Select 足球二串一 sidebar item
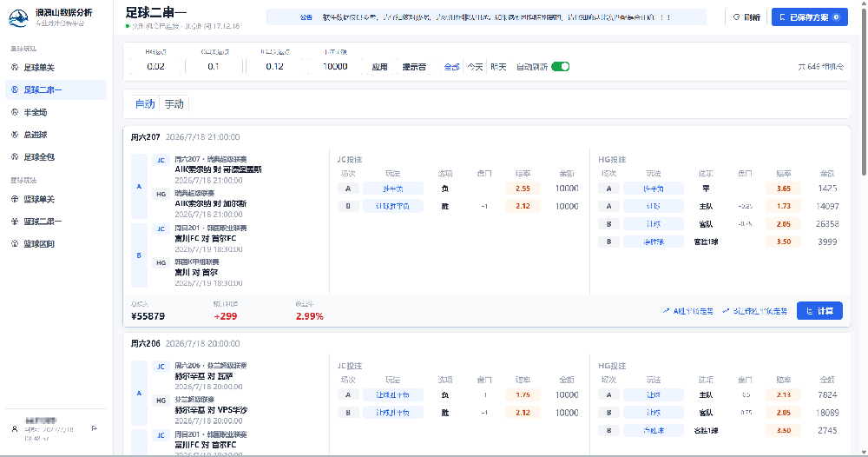The image size is (868, 457). click(56, 89)
